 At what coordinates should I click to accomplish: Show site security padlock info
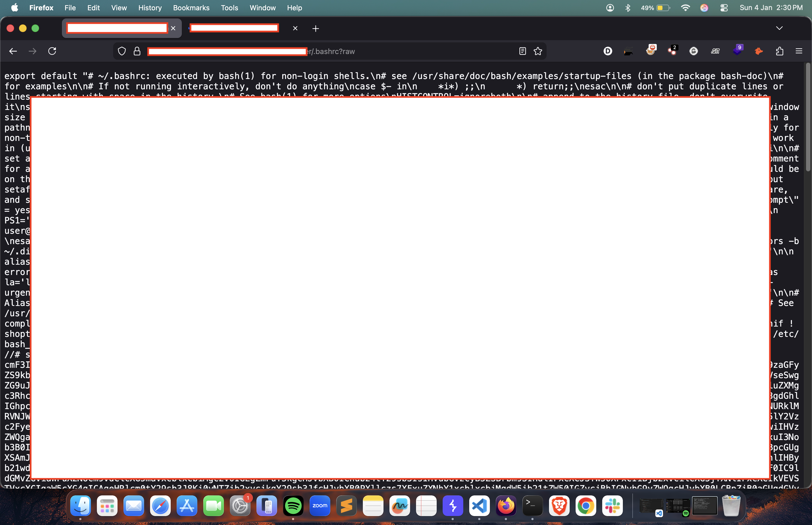(x=137, y=51)
